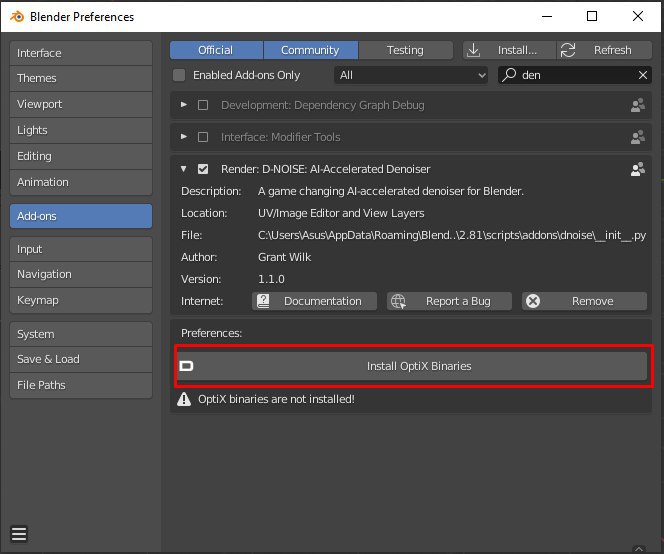This screenshot has width=664, height=554.
Task: Open the File Paths preferences section
Action: pos(81,385)
